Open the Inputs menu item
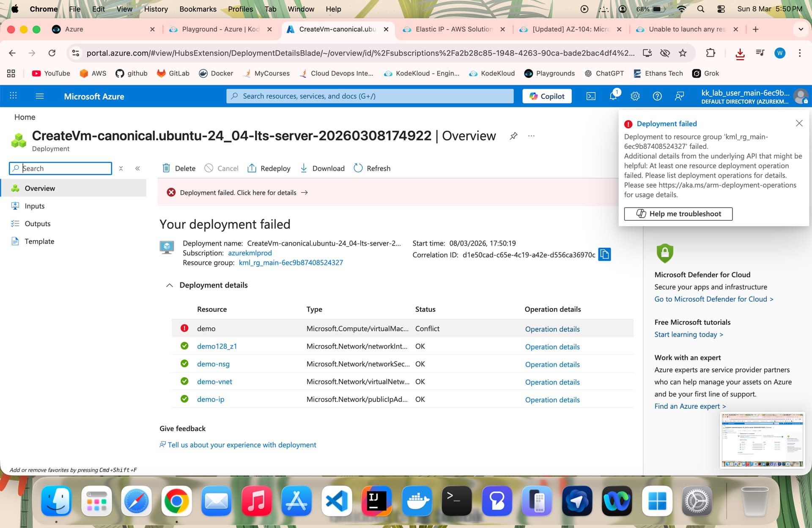812x528 pixels. [x=34, y=206]
